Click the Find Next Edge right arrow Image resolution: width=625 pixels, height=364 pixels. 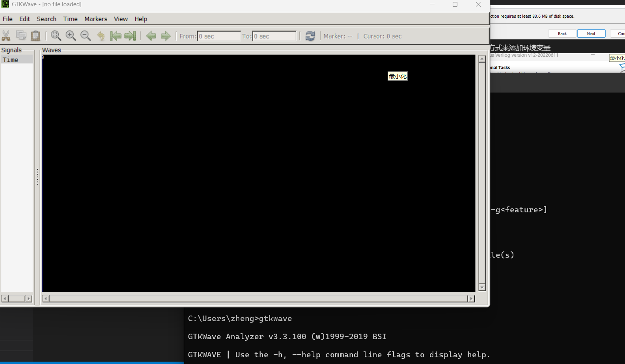pos(166,36)
